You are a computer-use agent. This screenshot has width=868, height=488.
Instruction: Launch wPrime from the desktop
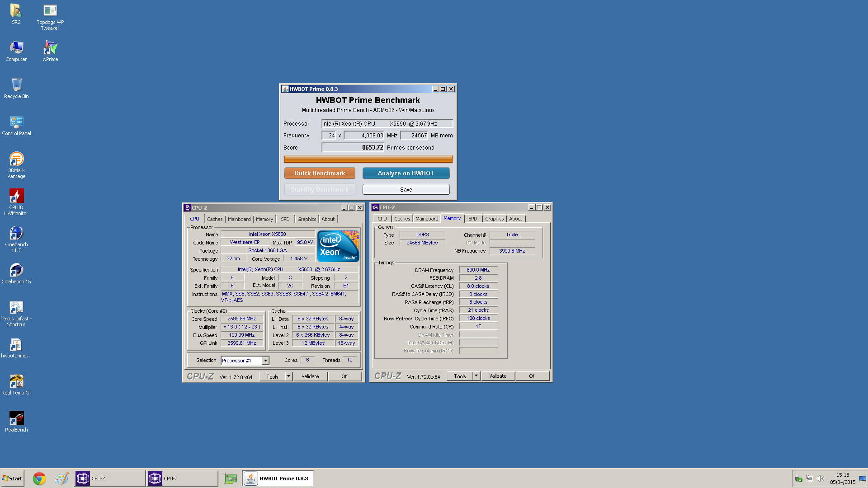50,51
